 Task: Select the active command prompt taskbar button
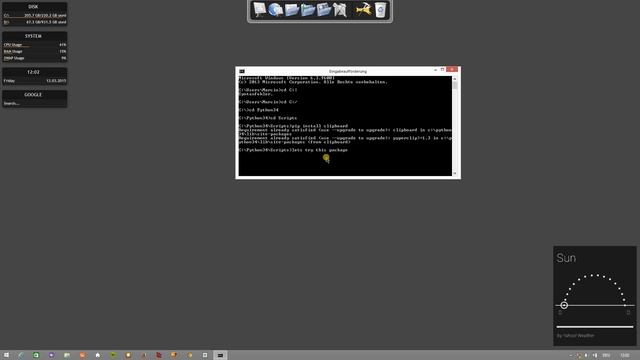coord(220,355)
